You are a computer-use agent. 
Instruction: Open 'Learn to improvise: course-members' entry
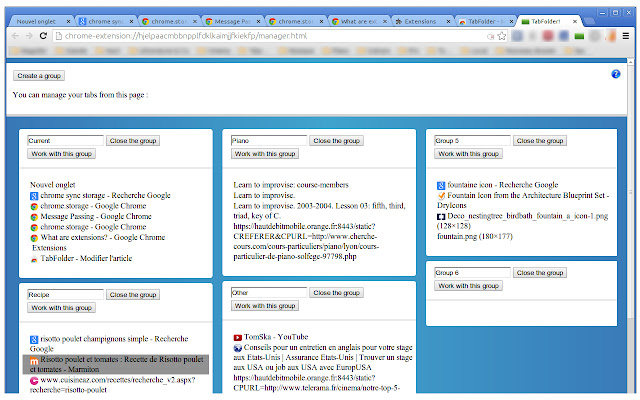click(291, 184)
